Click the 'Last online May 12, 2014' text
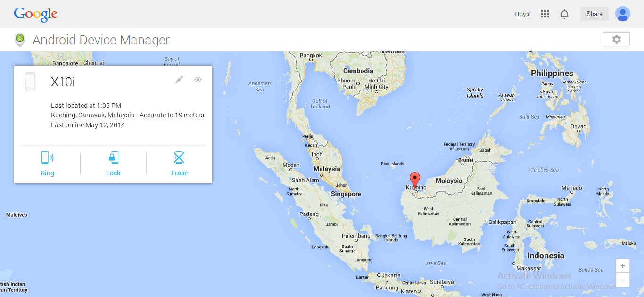Screen dimensions: 644x297 pos(88,125)
